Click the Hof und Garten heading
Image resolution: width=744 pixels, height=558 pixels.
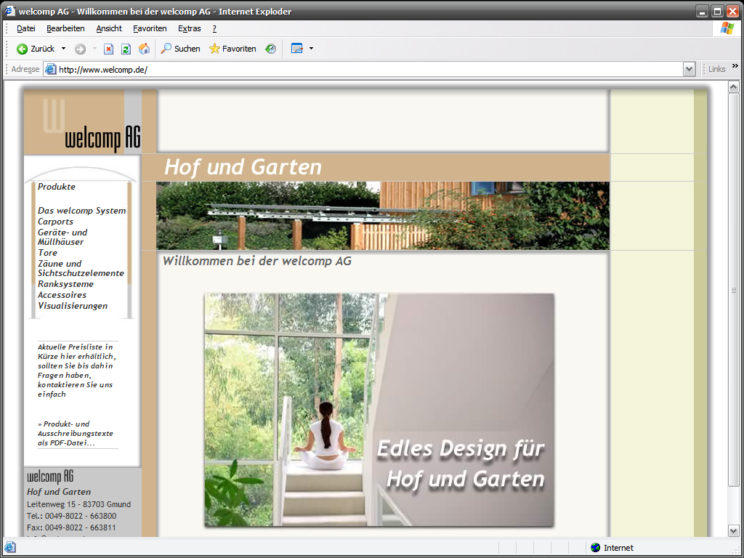242,167
